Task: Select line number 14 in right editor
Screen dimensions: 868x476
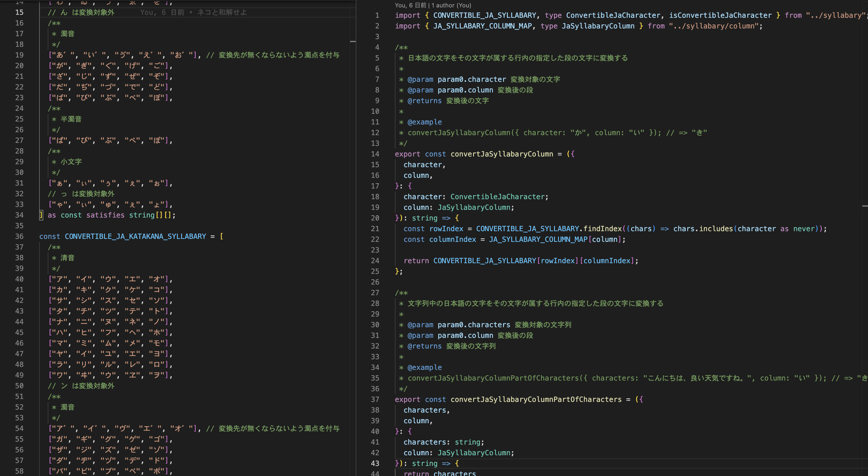Action: click(375, 154)
